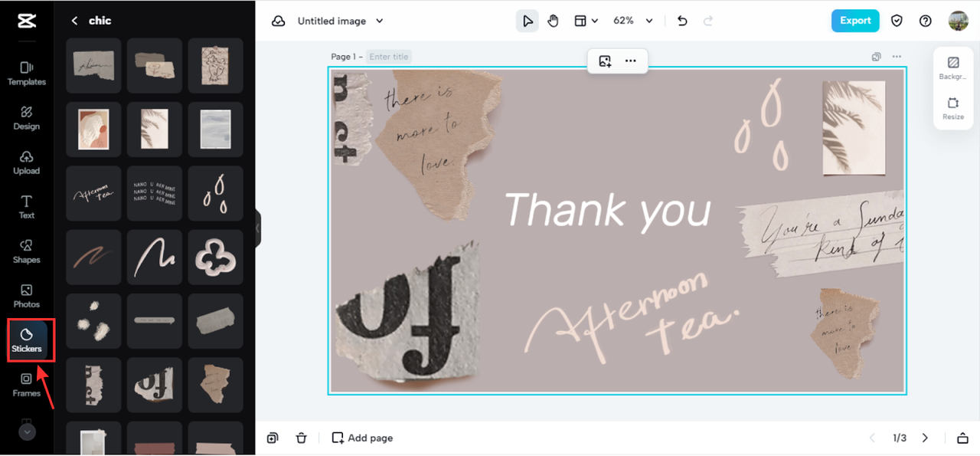Screen dimensions: 980x456
Task: Open the Upload panel
Action: [x=26, y=162]
